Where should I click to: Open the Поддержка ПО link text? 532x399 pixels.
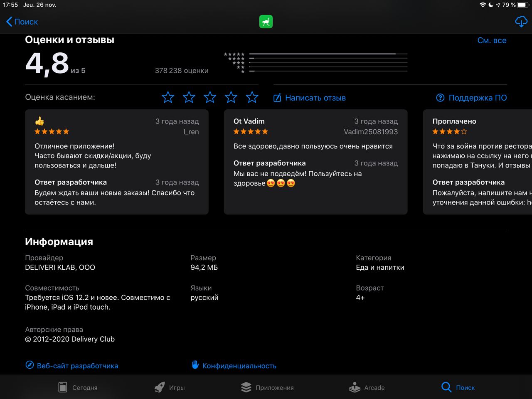(478, 98)
